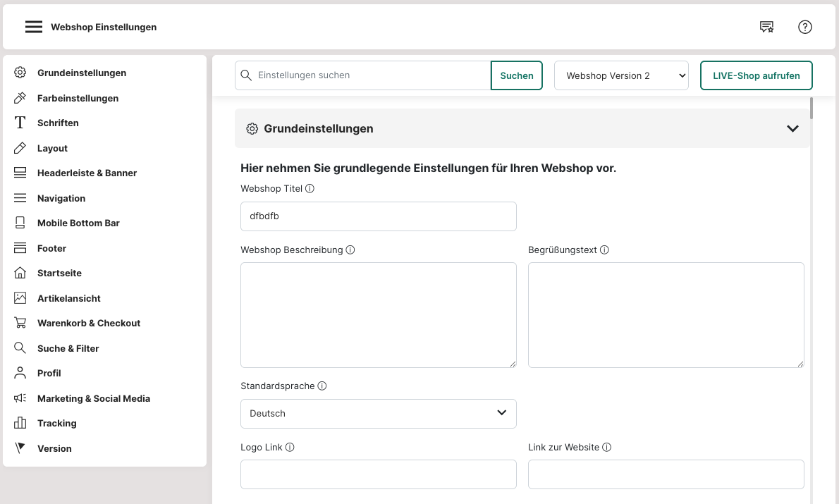
Task: Select the Schriften typography icon
Action: 20,123
